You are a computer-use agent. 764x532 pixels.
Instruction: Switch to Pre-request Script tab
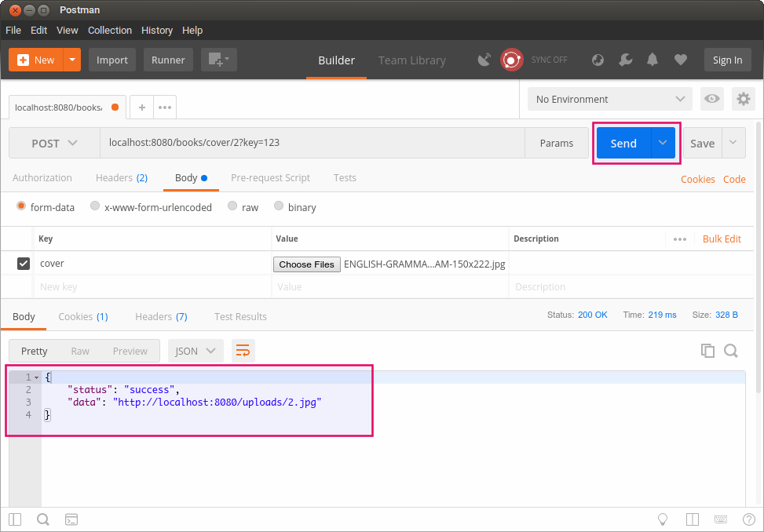270,178
